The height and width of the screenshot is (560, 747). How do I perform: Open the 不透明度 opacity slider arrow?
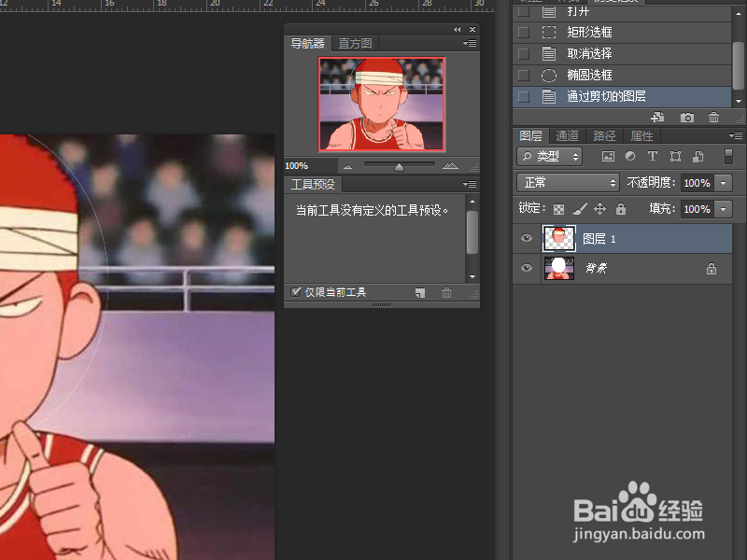[x=723, y=183]
